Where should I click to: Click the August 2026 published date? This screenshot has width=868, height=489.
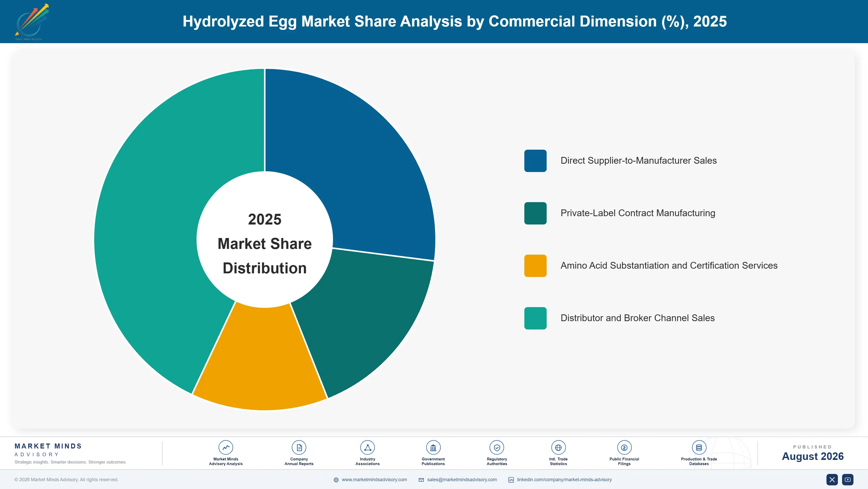click(x=812, y=456)
